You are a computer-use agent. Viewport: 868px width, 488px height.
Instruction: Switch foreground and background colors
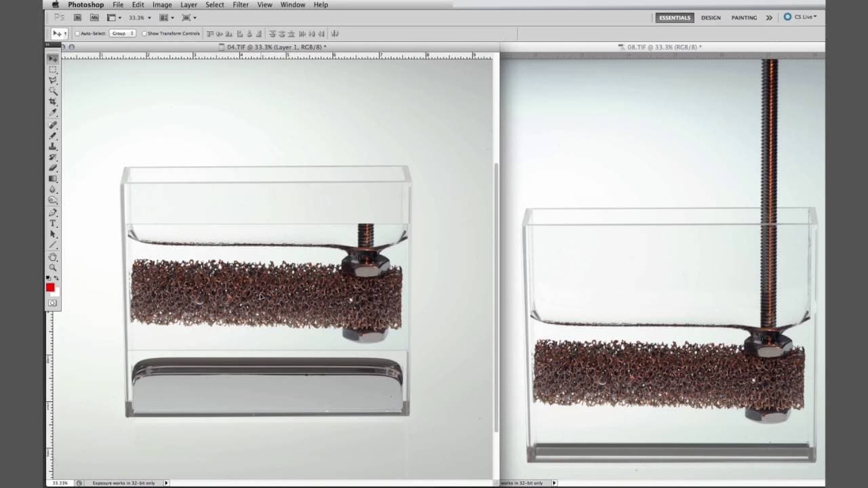pos(56,279)
